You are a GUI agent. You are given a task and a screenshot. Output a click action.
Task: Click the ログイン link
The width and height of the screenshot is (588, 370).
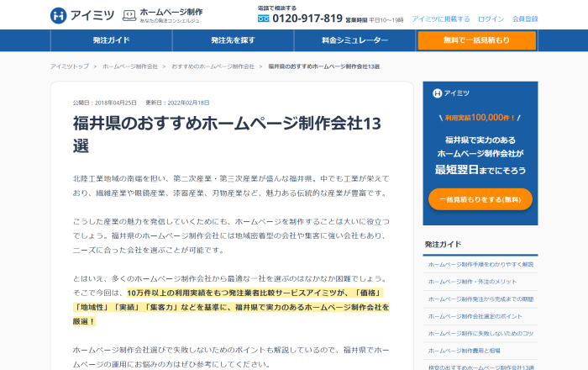pos(491,18)
